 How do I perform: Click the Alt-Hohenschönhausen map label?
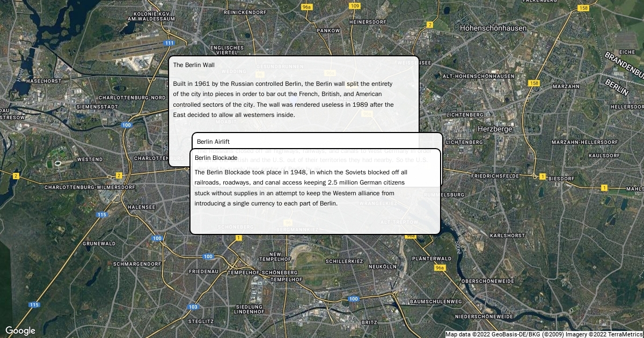pyautogui.click(x=478, y=76)
